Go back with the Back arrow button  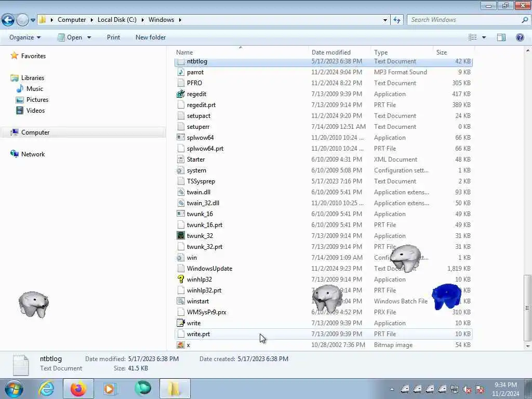click(x=8, y=20)
